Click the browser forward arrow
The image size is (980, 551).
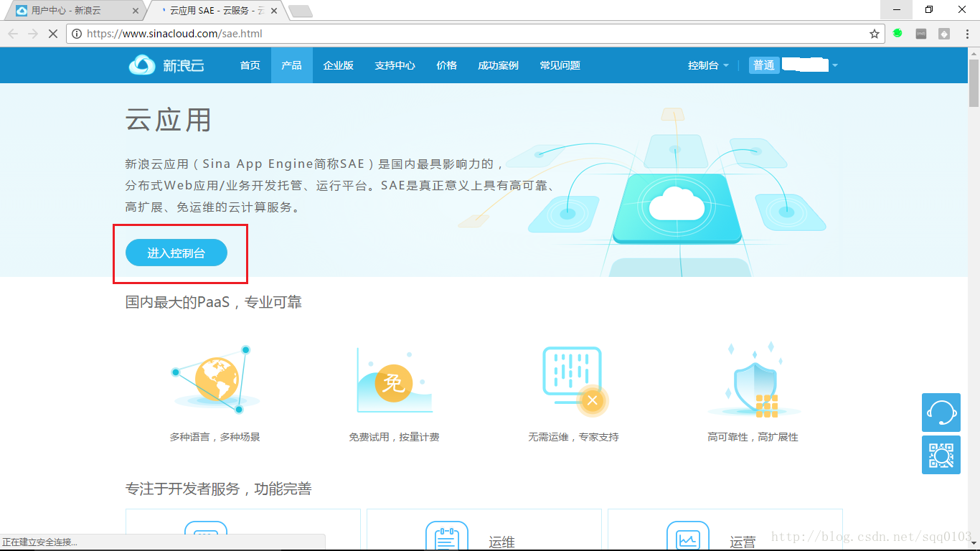pos(33,34)
